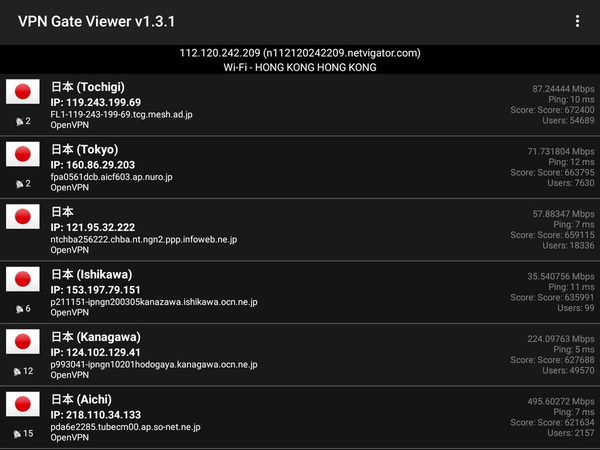
Task: Tap hostname pda6e2285.tubecm00.ap.so-net.ne.jp
Action: click(126, 427)
